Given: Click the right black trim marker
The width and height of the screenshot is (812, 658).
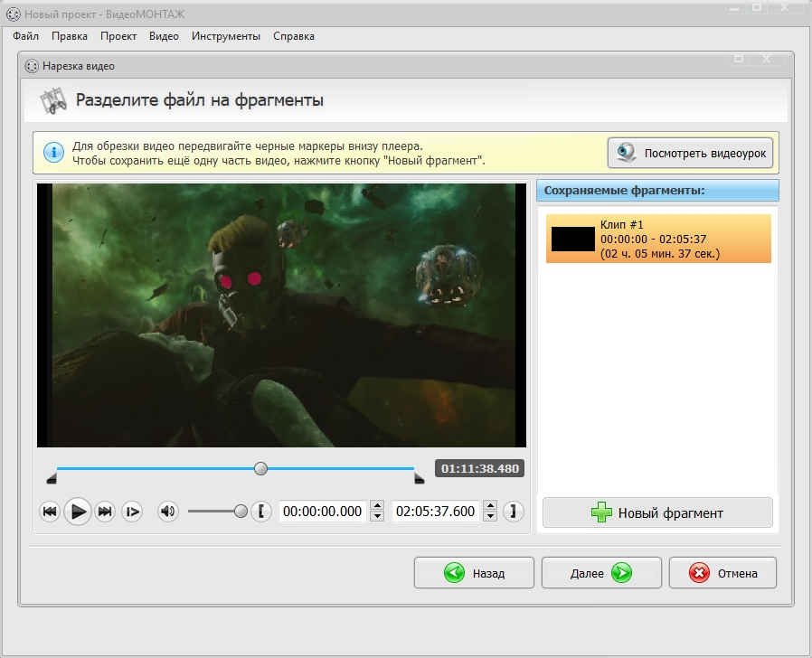Looking at the screenshot, I should [420, 479].
